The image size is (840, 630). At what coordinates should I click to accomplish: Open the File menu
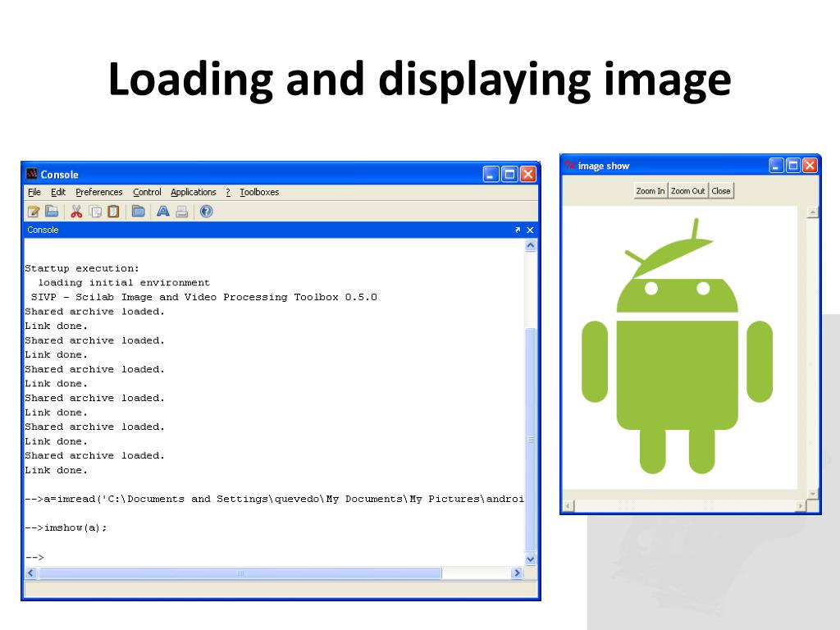tap(34, 192)
